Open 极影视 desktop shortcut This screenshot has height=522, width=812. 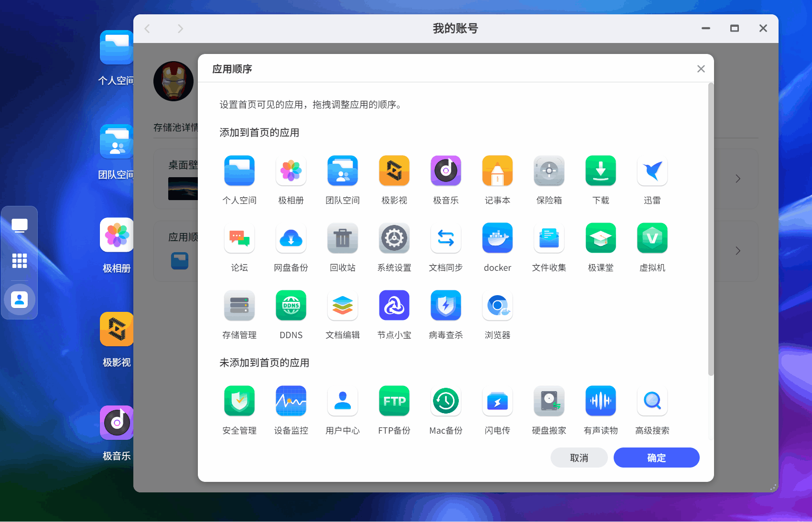pyautogui.click(x=117, y=329)
